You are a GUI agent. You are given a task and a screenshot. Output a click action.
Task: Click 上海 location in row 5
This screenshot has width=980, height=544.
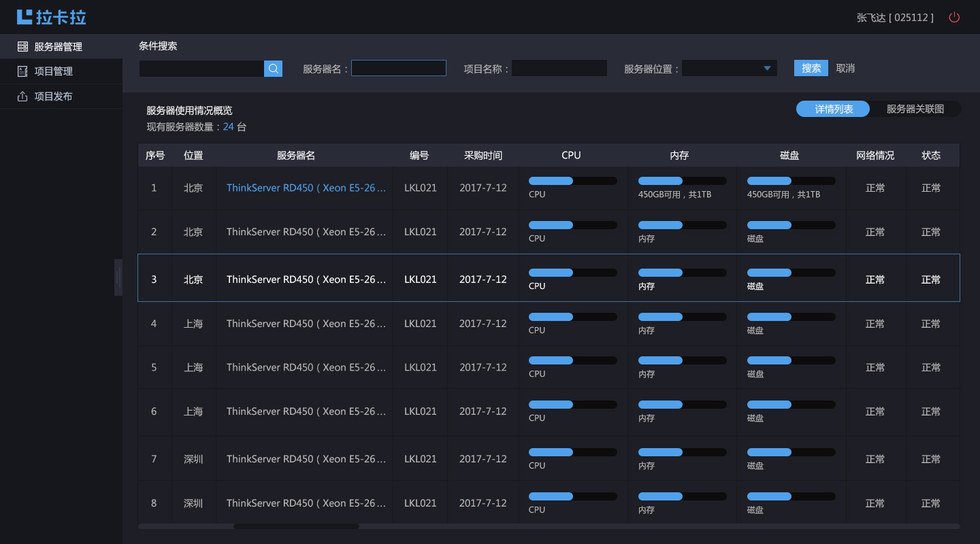(193, 367)
